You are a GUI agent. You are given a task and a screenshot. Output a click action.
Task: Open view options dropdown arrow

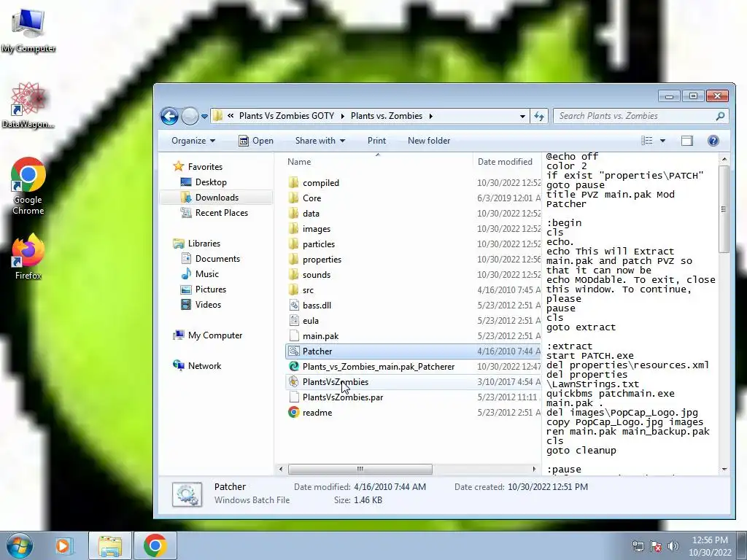coord(662,141)
